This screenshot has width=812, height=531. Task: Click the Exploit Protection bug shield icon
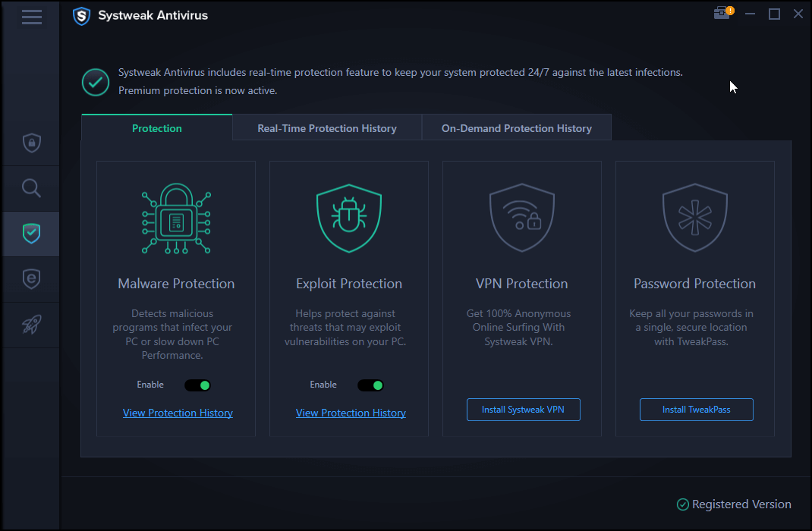click(x=349, y=218)
